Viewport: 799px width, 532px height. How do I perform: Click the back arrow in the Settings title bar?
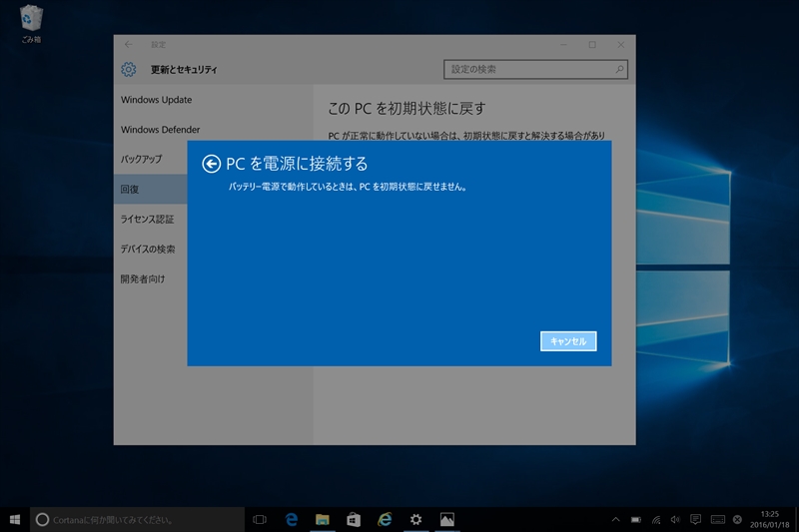(x=128, y=45)
